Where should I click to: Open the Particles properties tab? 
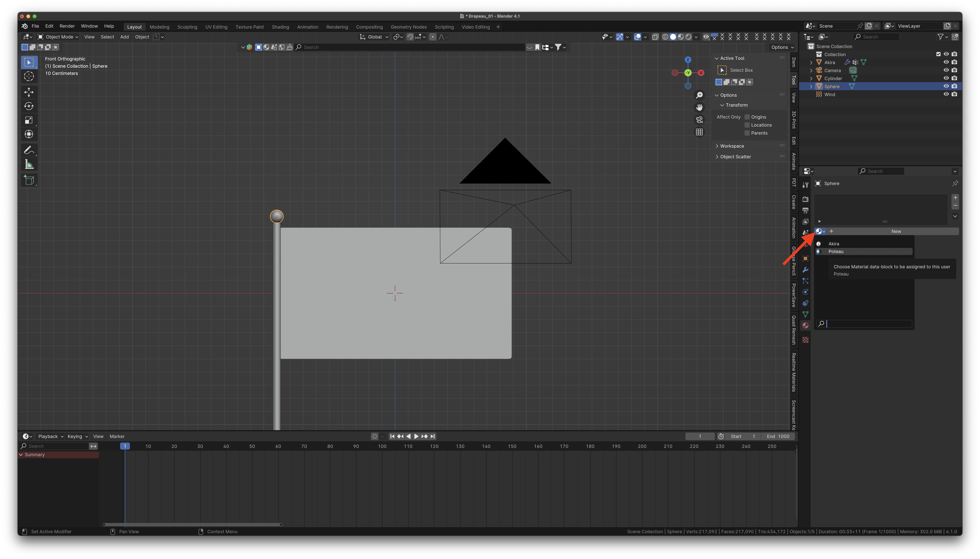[x=805, y=281]
